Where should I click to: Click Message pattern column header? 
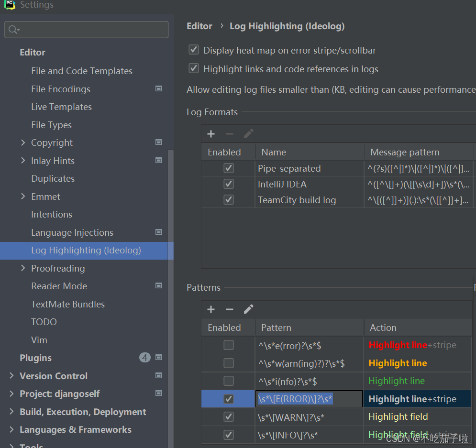[419, 152]
